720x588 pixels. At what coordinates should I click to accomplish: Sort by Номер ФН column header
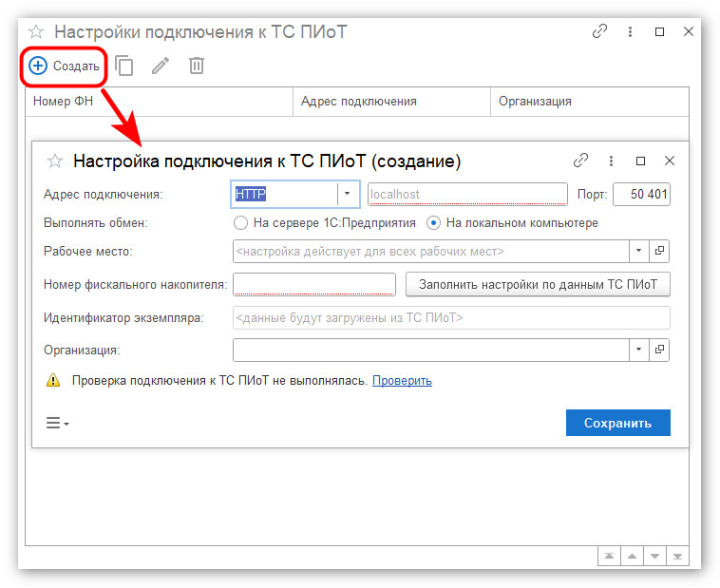(x=159, y=102)
